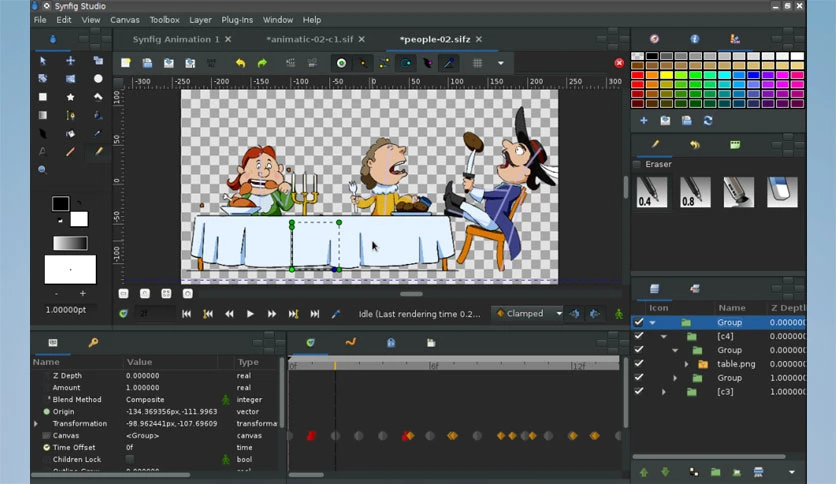Enable the Eraser checkbox
This screenshot has height=484, width=836.
coord(637,164)
